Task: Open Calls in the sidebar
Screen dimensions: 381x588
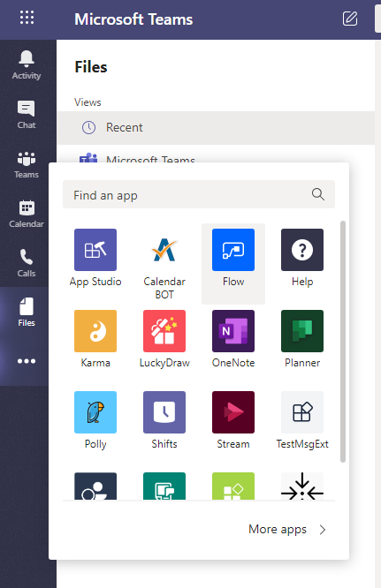Action: tap(27, 263)
